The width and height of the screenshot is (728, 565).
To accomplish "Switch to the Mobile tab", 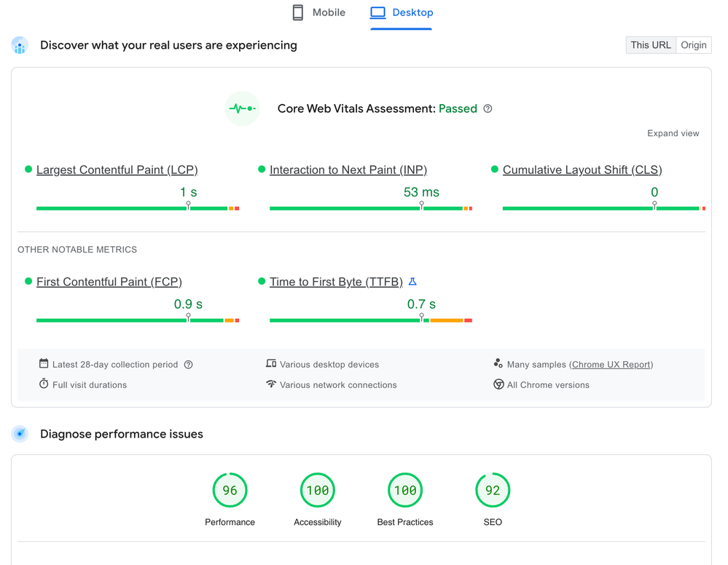I will 319,12.
